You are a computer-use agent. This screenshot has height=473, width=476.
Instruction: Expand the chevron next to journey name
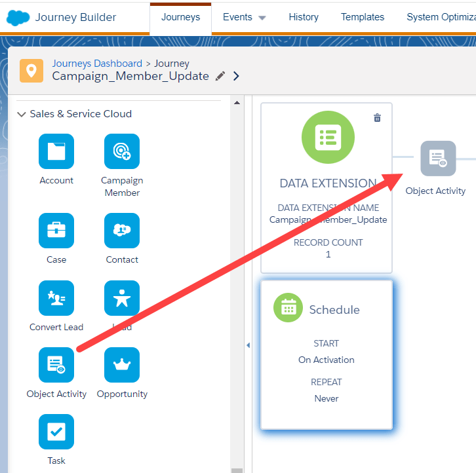(x=237, y=76)
